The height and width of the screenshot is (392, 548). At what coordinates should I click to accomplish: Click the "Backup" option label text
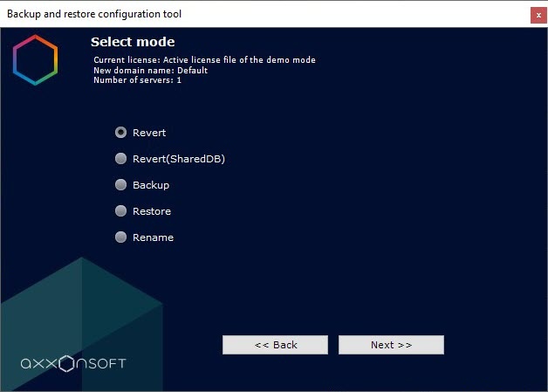coord(151,185)
